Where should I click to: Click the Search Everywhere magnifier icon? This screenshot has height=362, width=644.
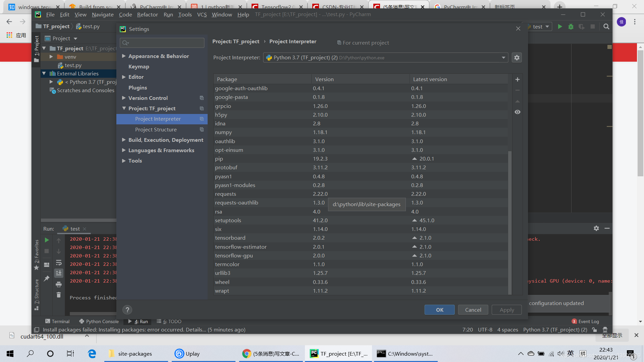[606, 26]
